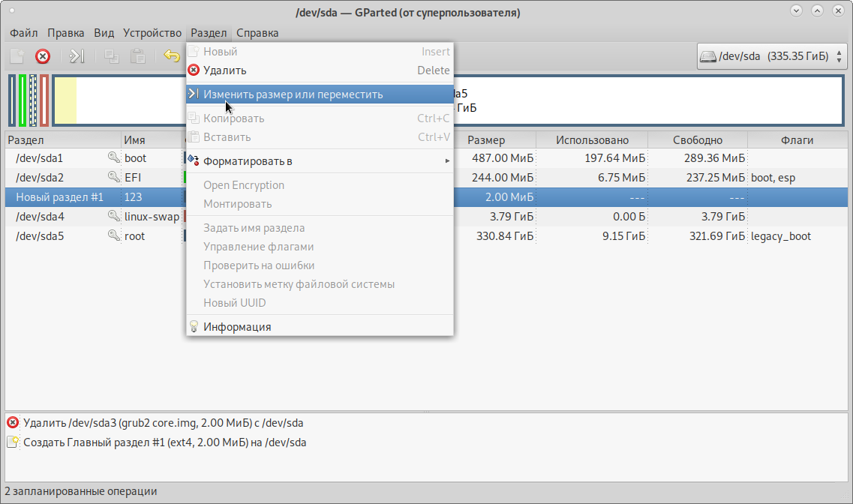
Task: Select the /dev/sda1 partition row
Action: click(426, 157)
